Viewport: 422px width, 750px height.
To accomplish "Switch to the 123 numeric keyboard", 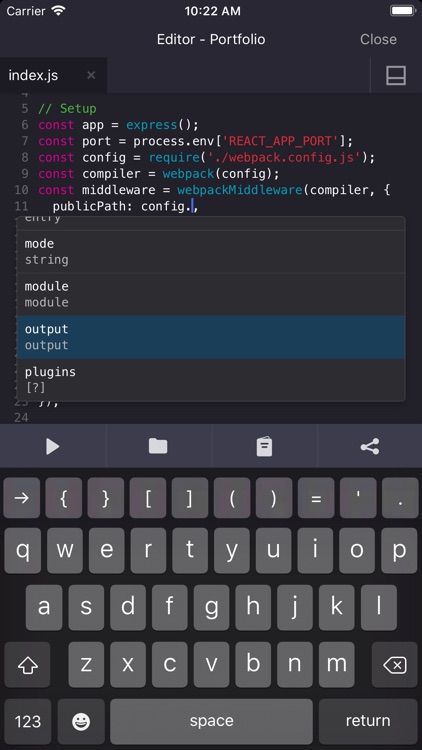I will click(28, 721).
